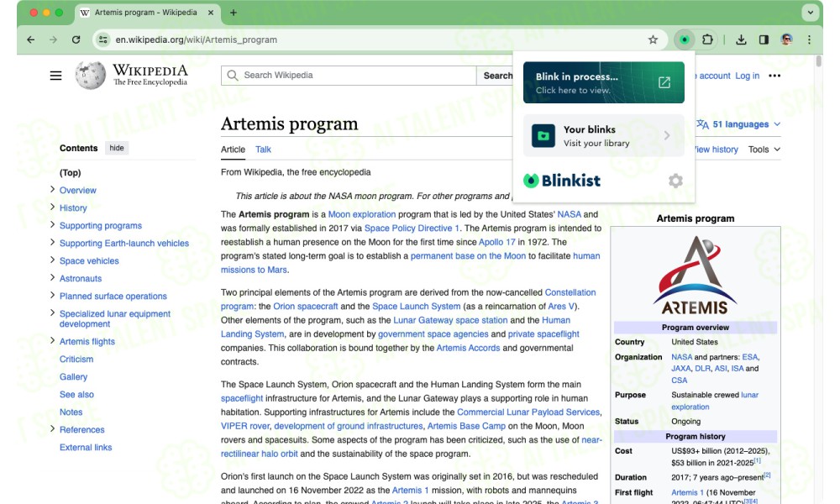Open the Chrome extensions puzzle icon
This screenshot has height=504, width=840.
click(x=707, y=39)
